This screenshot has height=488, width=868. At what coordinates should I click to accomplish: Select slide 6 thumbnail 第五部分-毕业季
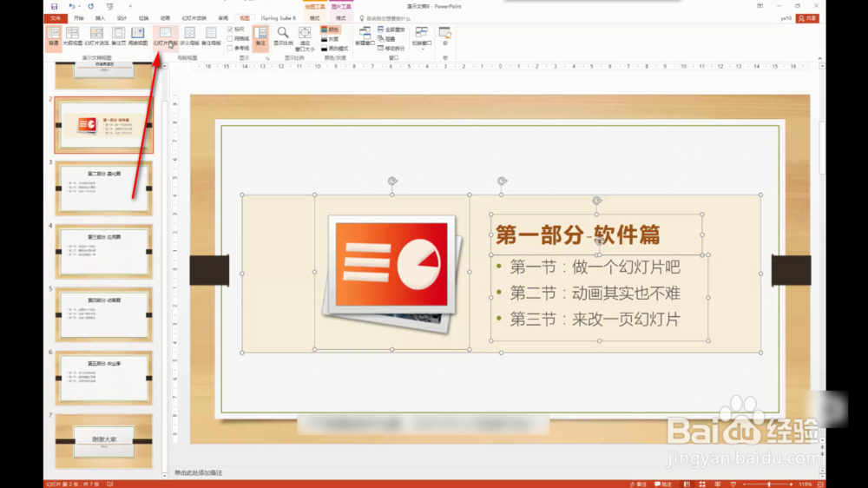point(103,377)
